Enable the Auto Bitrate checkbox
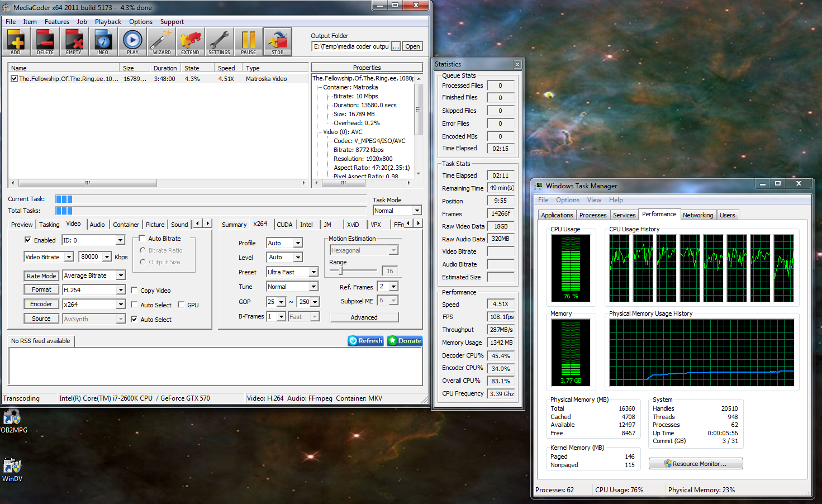822x504 pixels. click(x=142, y=239)
